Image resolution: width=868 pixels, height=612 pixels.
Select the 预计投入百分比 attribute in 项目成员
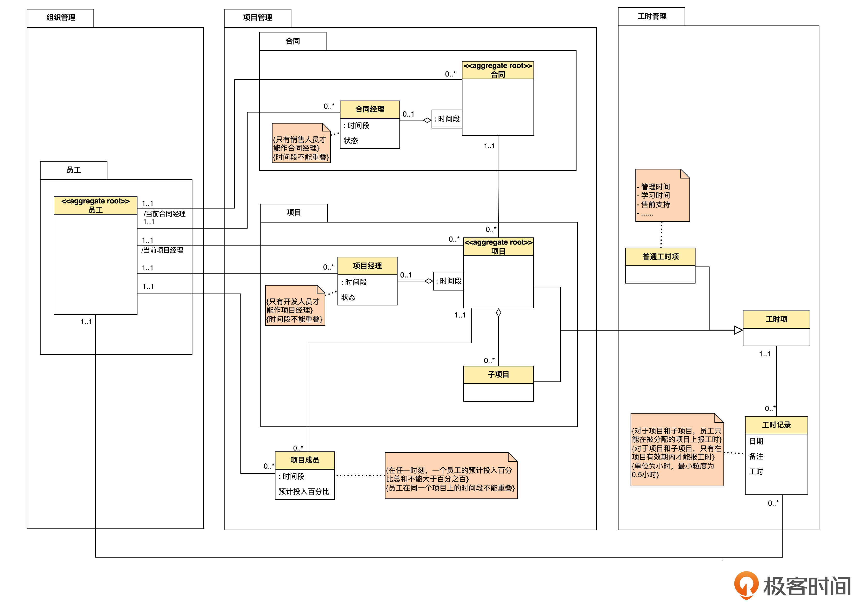304,492
